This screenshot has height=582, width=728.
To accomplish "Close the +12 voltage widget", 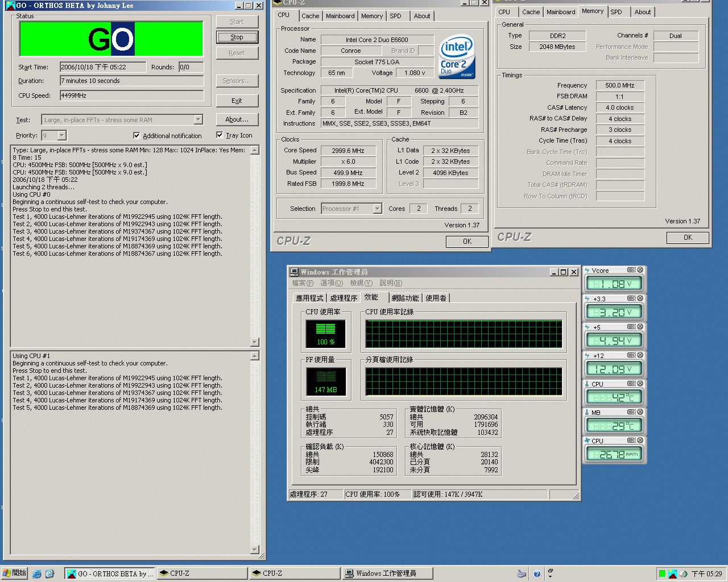I will 640,355.
